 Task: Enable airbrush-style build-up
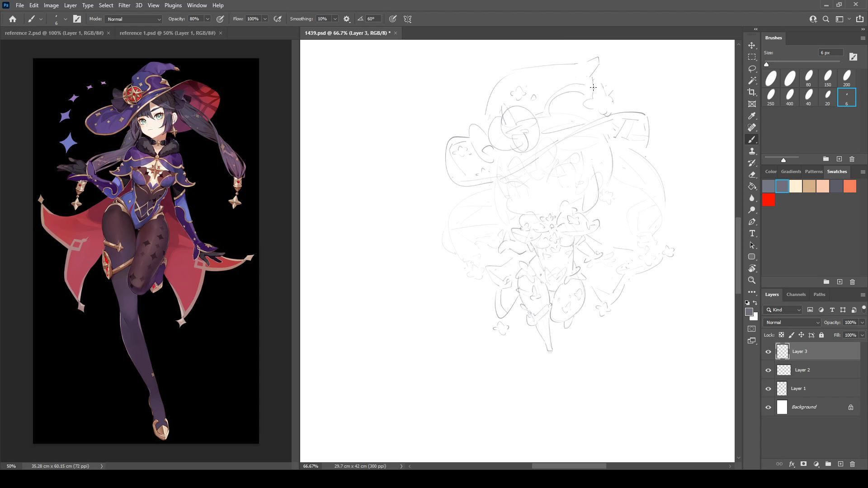point(278,19)
